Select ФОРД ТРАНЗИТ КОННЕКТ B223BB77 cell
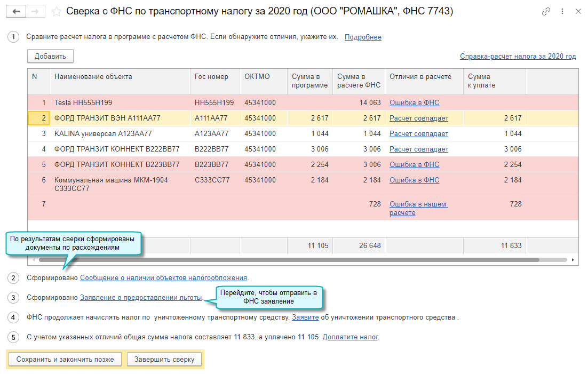Viewport: 588px width, 374px height. (120, 164)
